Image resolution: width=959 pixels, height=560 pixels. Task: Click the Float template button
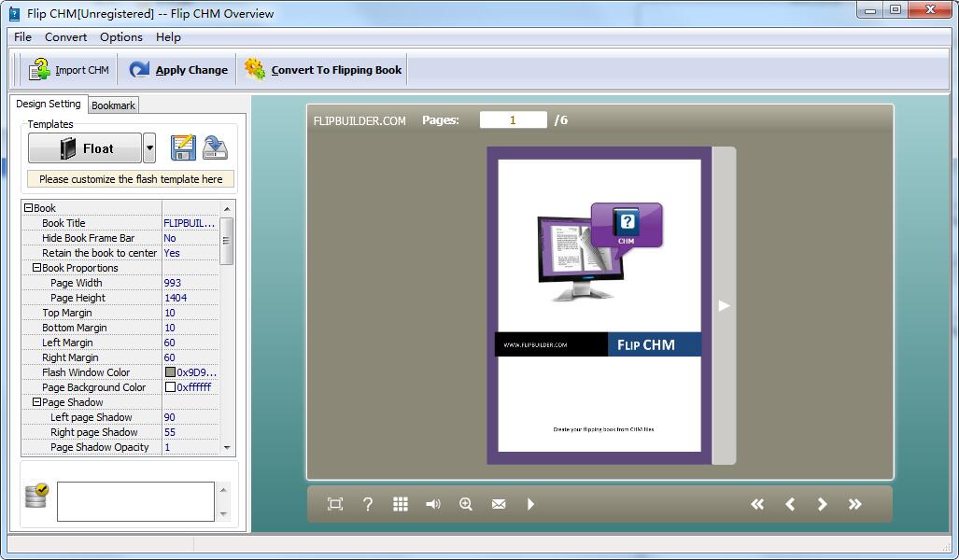point(85,148)
